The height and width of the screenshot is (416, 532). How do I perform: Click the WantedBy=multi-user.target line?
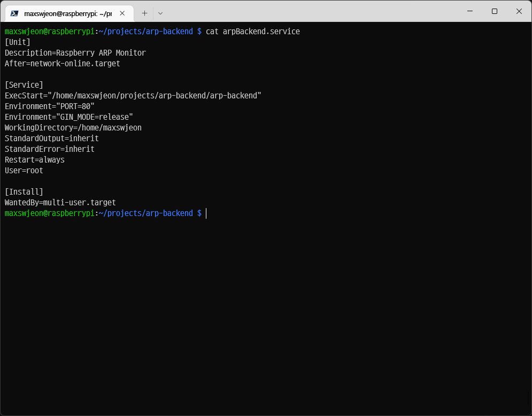coord(60,203)
